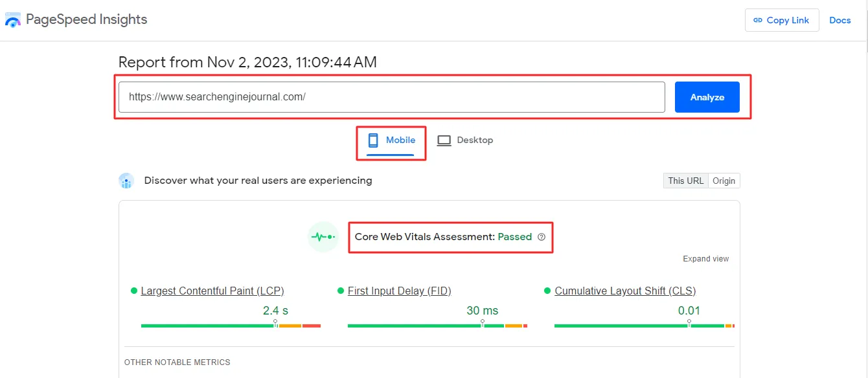Expand view of Core Web Vitals metrics
Viewport: 868px width, 378px height.
click(705, 258)
